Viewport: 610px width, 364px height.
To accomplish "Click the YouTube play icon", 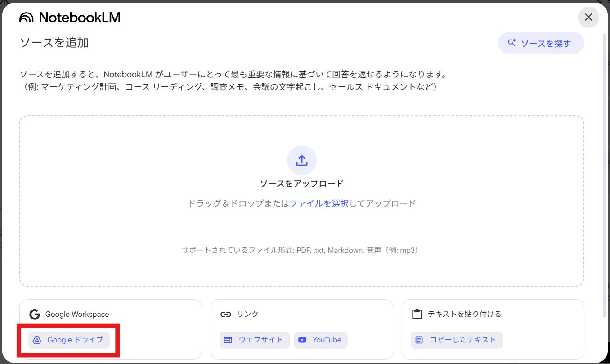I will click(x=302, y=340).
